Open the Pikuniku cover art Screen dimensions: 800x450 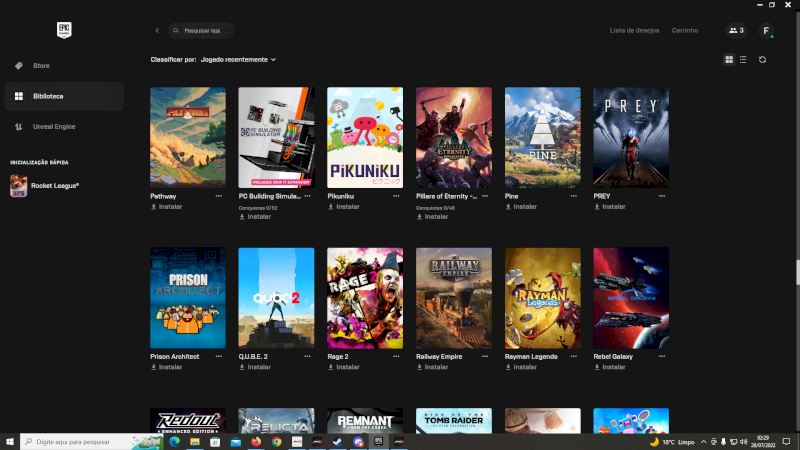pyautogui.click(x=365, y=137)
